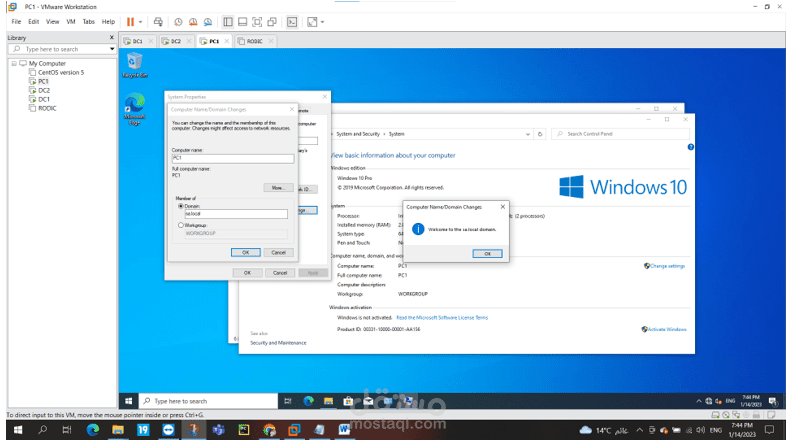The width and height of the screenshot is (797, 441).
Task: Revert the VM to its snapshot
Action: (193, 22)
